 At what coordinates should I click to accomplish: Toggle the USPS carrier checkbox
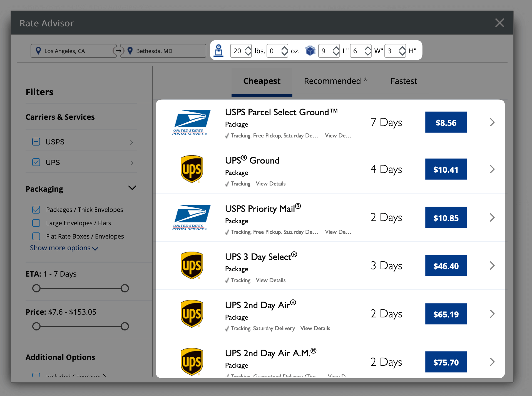click(36, 142)
